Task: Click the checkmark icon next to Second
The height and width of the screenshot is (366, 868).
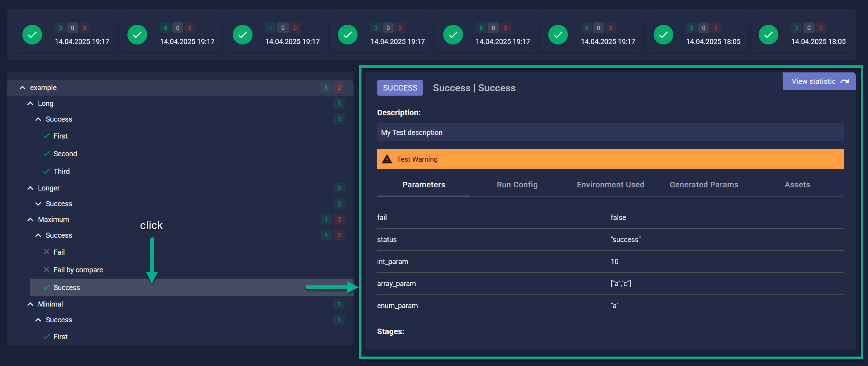Action: click(46, 153)
